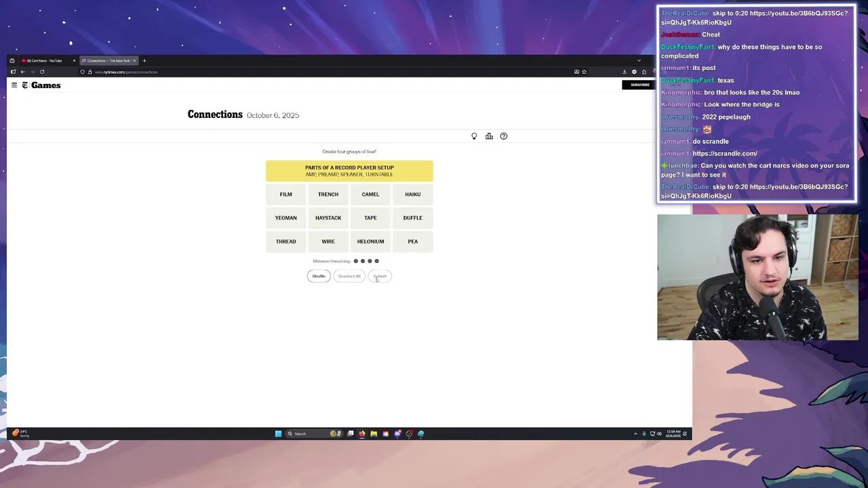The width and height of the screenshot is (868, 488).
Task: Open the NYT Games hamburger menu
Action: click(x=14, y=85)
